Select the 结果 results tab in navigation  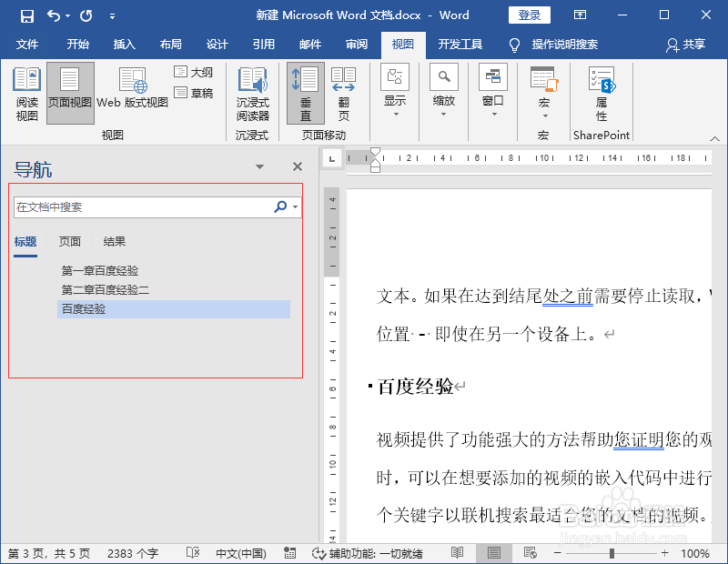coord(115,241)
